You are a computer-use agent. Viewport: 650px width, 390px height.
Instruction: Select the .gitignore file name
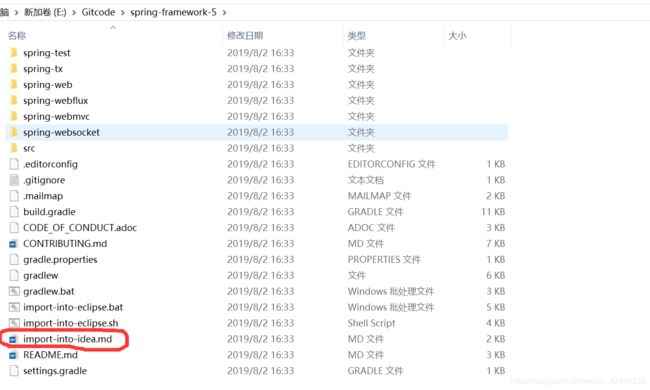point(44,180)
